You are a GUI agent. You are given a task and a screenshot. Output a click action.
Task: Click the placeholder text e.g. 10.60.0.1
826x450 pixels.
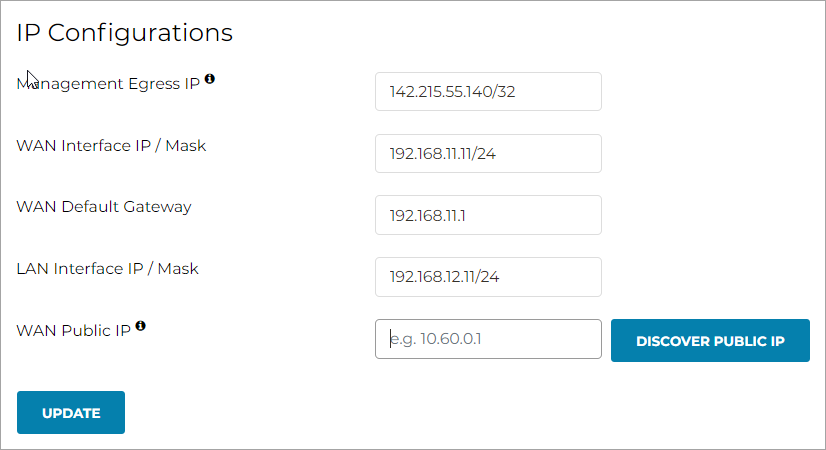point(436,339)
